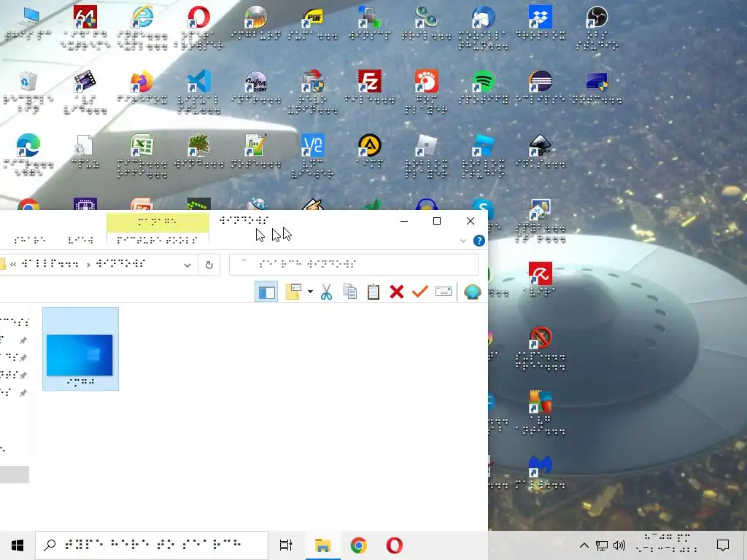
Task: Open Explorer help with the question mark
Action: [x=479, y=241]
